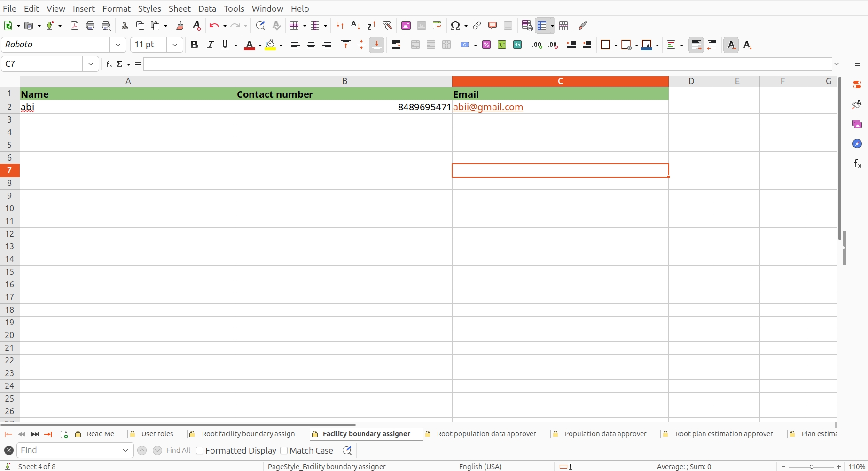Click the Center Horizontally alignment icon

pos(311,45)
